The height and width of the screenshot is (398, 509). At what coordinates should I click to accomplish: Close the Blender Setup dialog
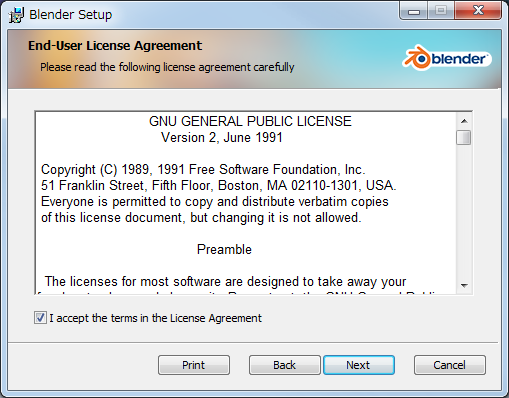tap(478, 11)
